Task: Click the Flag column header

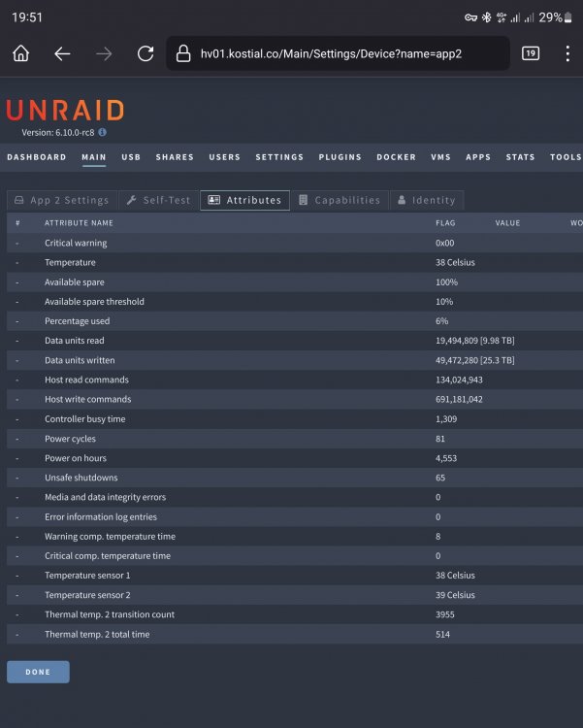Action: click(445, 223)
